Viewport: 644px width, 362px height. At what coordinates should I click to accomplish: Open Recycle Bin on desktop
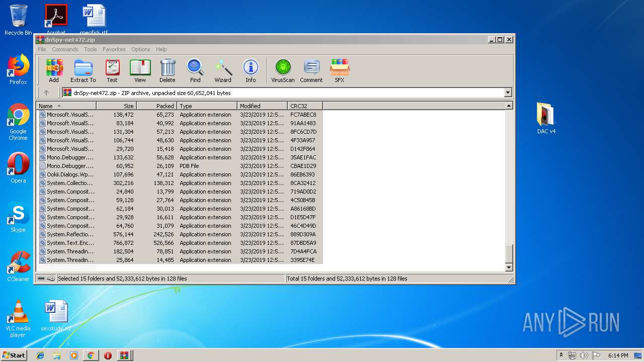tap(18, 20)
